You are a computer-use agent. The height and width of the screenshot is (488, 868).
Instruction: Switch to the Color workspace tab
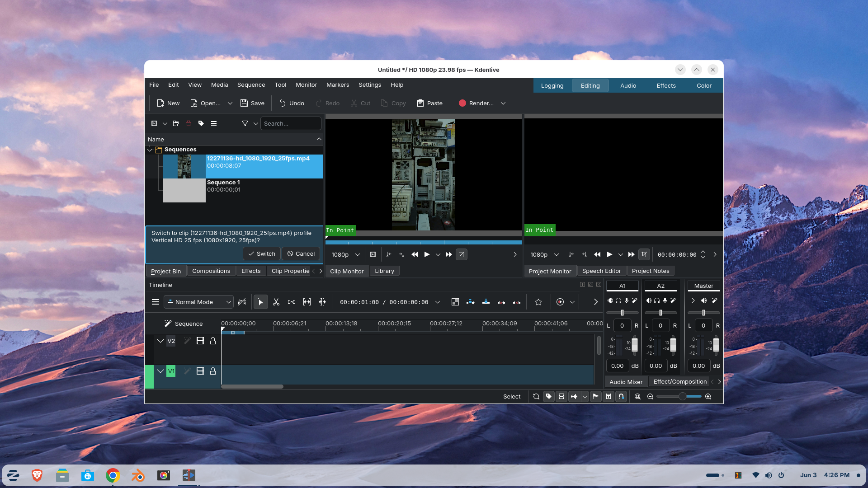click(x=704, y=85)
